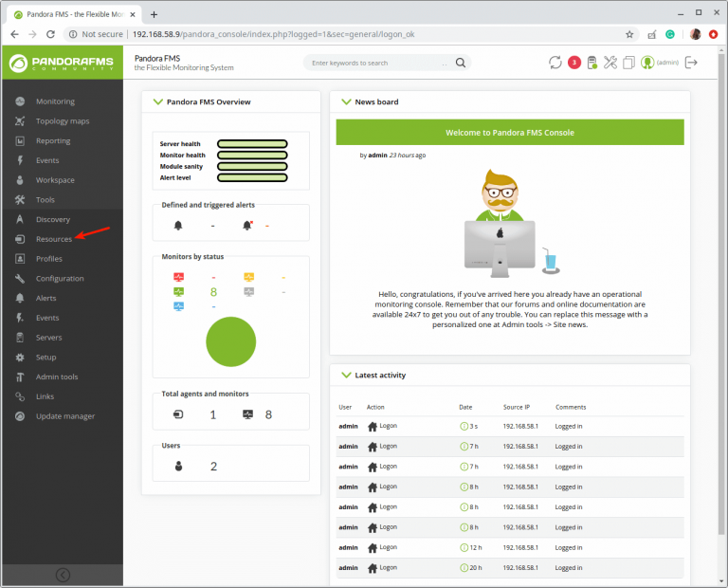Collapse the sidebar using bottom arrow
Image resolution: width=728 pixels, height=588 pixels.
click(63, 575)
